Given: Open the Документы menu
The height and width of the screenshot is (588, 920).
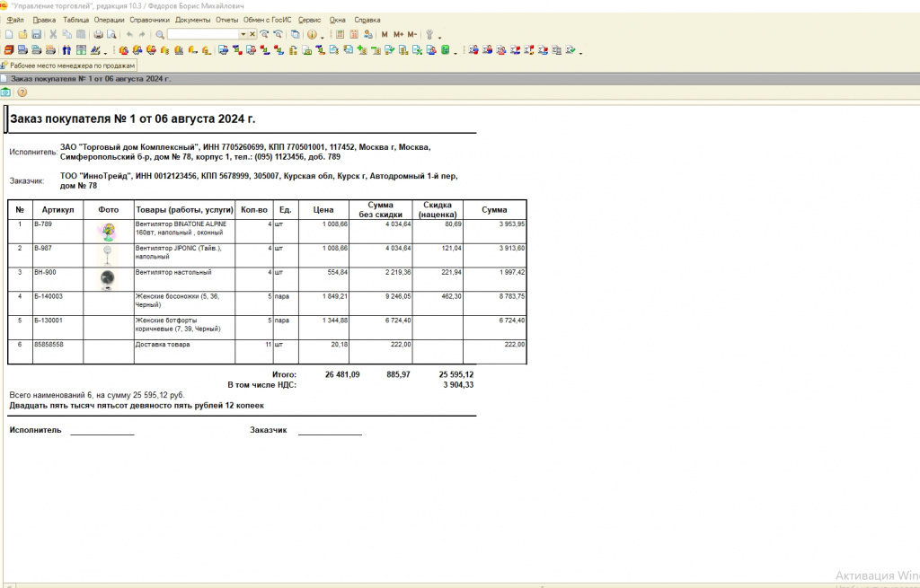Looking at the screenshot, I should [193, 19].
